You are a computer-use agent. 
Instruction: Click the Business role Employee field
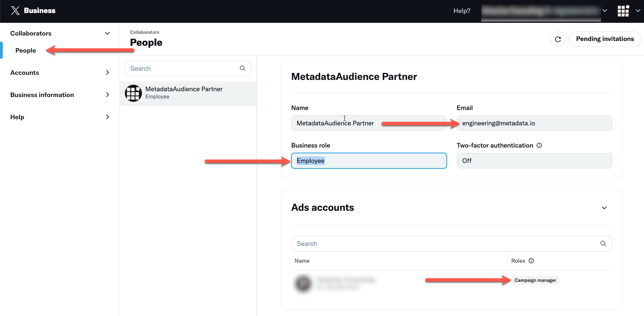(x=369, y=161)
